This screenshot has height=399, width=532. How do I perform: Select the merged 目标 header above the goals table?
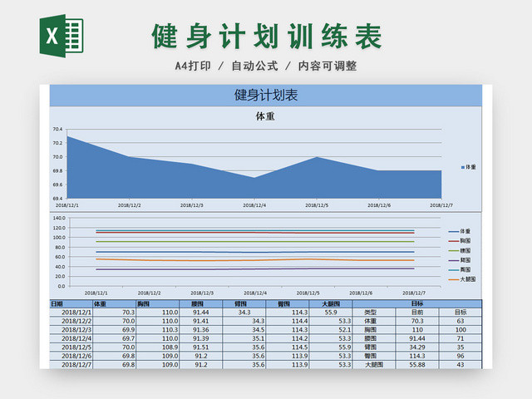[417, 303]
